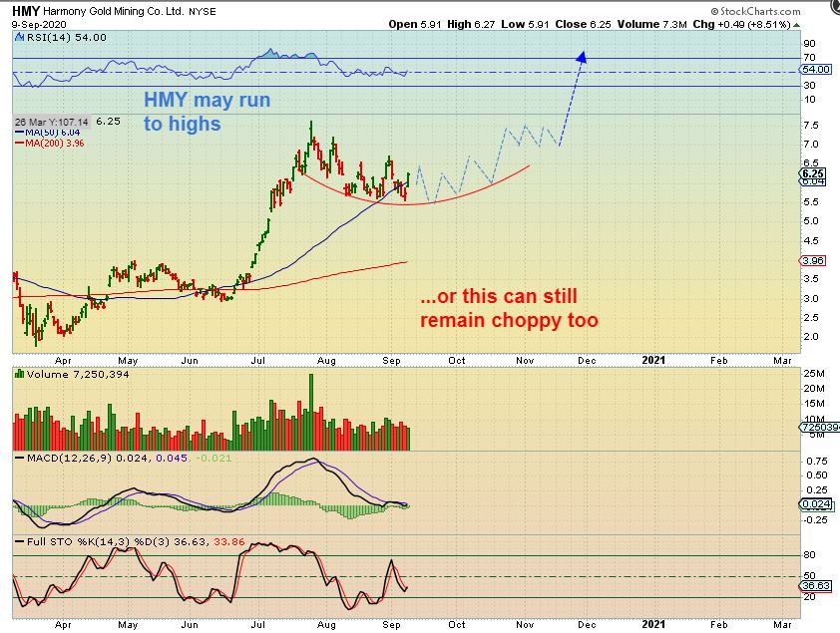Click the 2021 label on the bottom time axis

(x=653, y=624)
